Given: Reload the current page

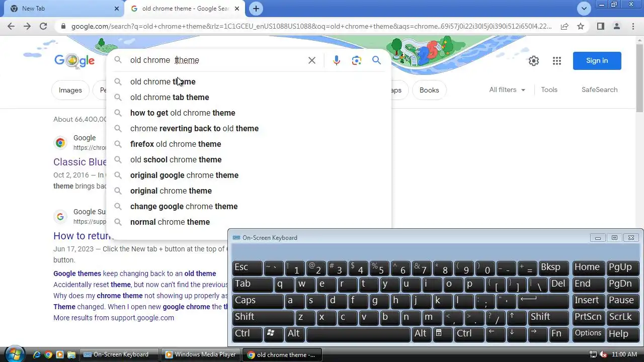Looking at the screenshot, I should point(43,26).
